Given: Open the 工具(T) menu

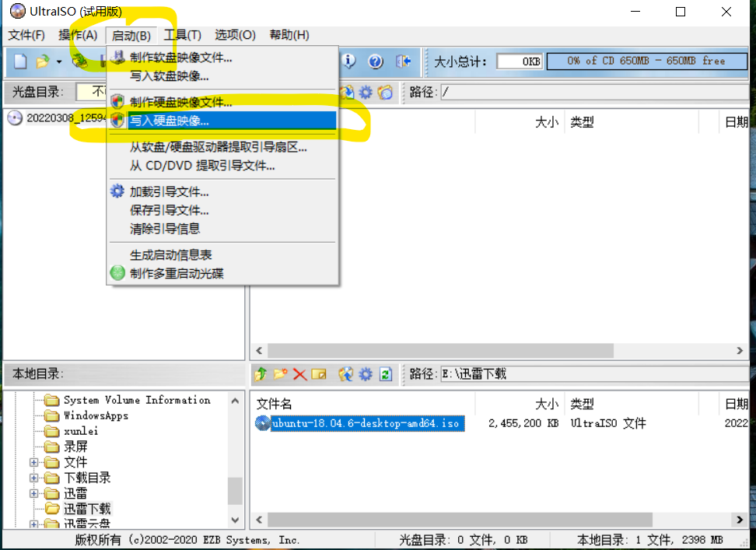Looking at the screenshot, I should tap(182, 35).
